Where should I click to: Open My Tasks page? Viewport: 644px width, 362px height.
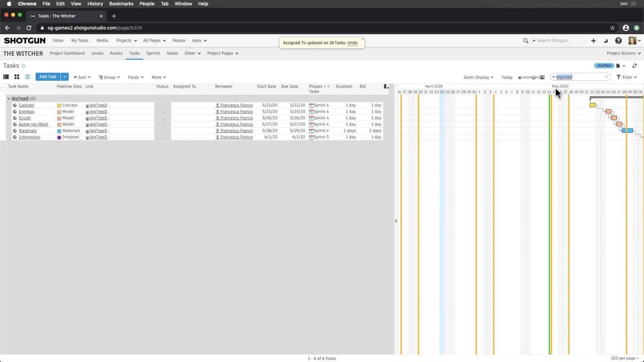[x=79, y=41]
